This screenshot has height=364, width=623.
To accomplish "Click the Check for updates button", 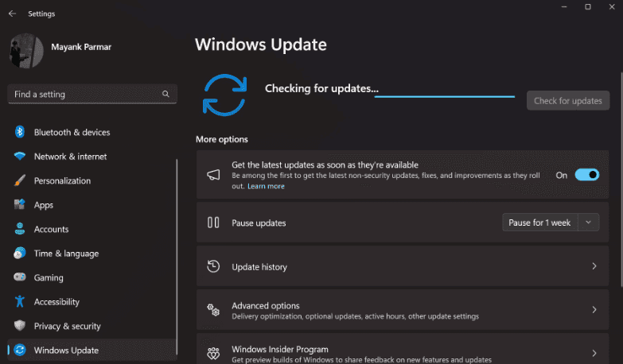I will coord(568,101).
